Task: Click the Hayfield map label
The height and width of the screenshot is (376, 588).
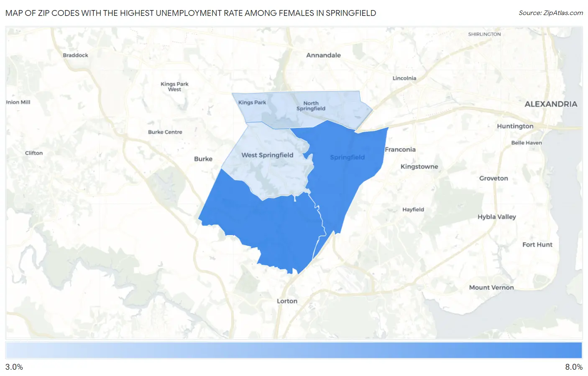Action: [x=413, y=210]
